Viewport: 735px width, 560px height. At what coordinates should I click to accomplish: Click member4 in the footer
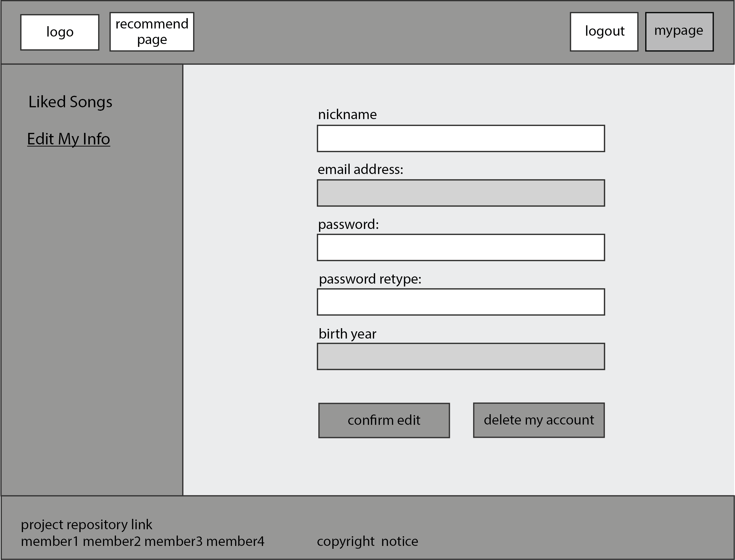coord(235,541)
